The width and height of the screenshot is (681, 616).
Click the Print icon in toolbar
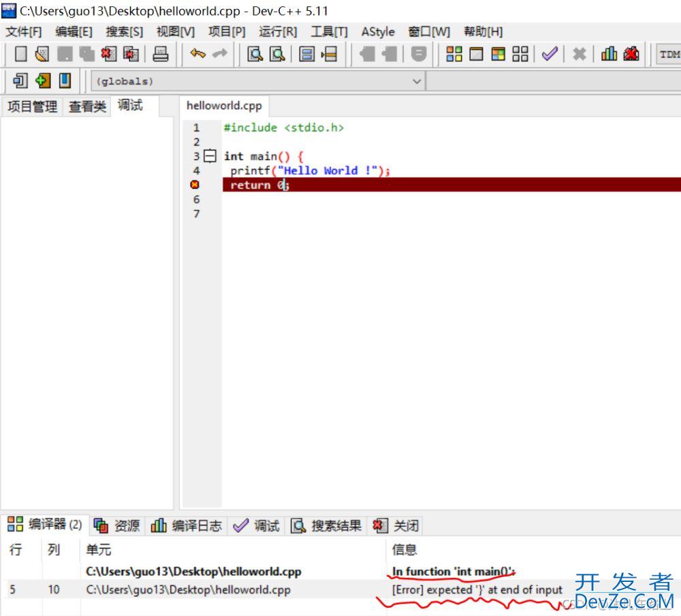pyautogui.click(x=160, y=54)
